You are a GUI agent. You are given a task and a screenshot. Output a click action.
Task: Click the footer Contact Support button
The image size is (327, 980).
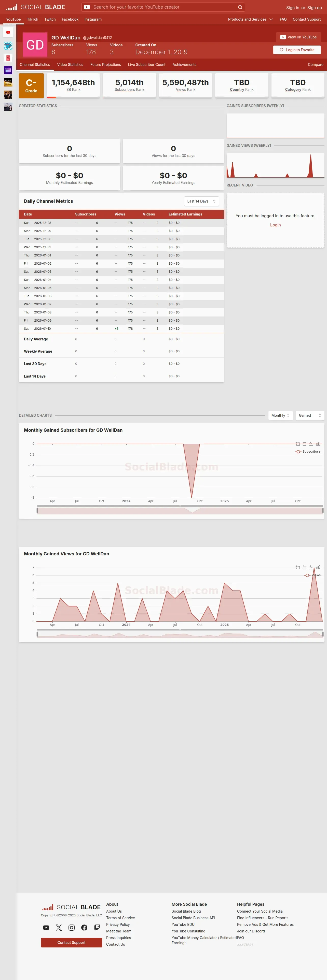[72, 942]
